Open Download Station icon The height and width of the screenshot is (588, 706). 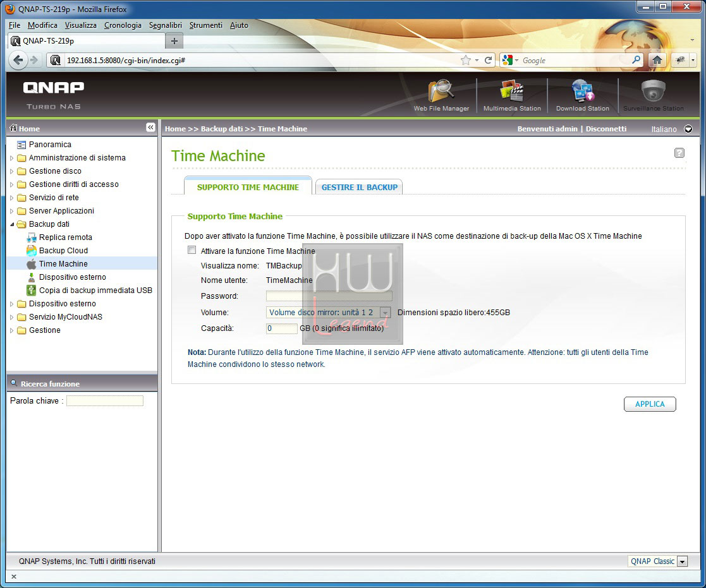pos(583,95)
